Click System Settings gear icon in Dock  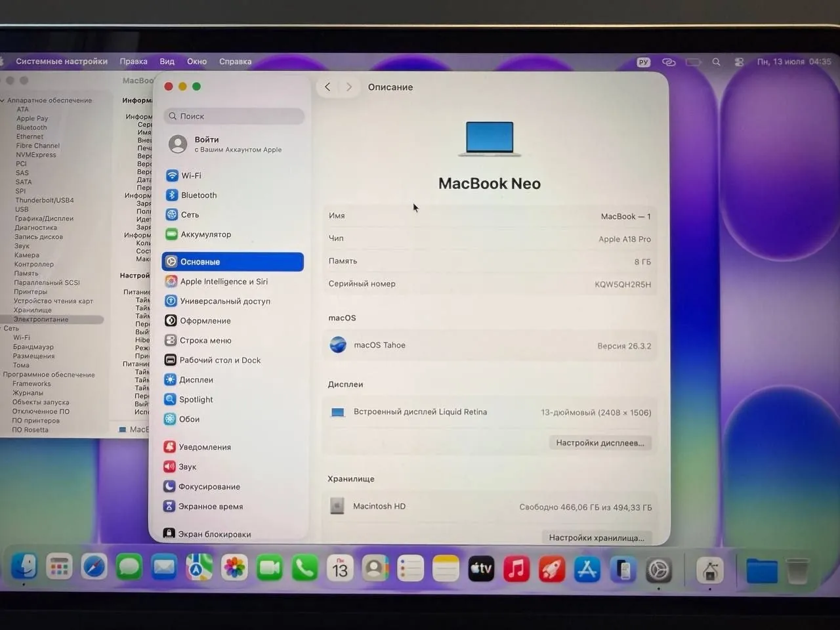pyautogui.click(x=658, y=570)
